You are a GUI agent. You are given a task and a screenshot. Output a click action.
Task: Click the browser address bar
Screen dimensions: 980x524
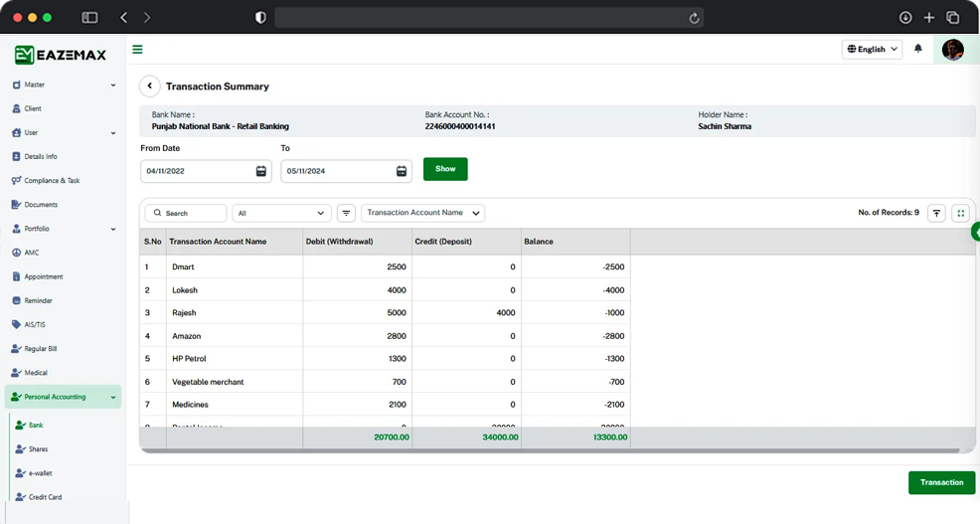point(489,18)
